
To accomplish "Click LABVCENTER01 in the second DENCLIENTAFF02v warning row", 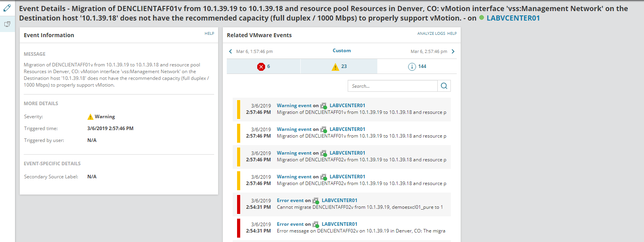I will tap(347, 177).
